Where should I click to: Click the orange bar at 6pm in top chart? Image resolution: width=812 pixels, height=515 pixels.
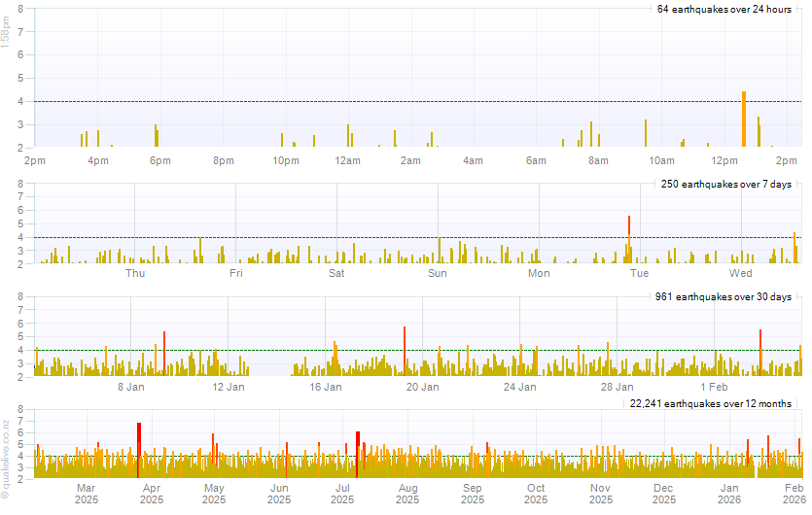point(156,136)
